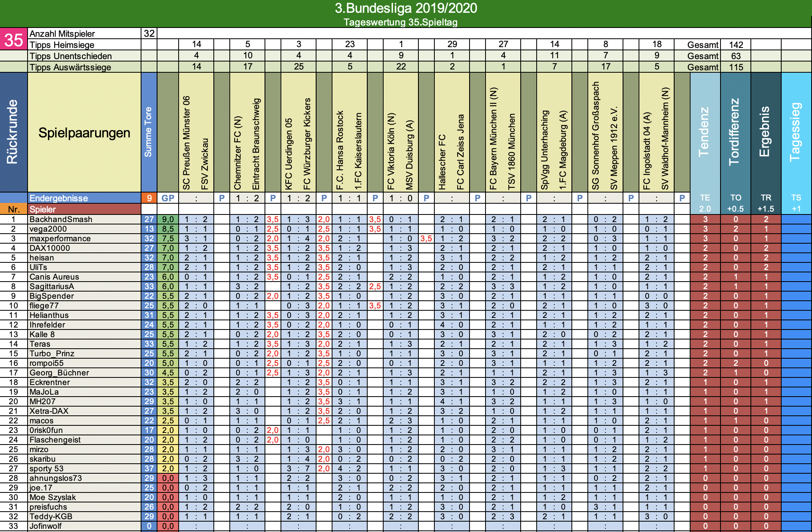812x532 pixels.
Task: Click the 'Chemnitzer FC (N)' header
Action: coord(238,153)
